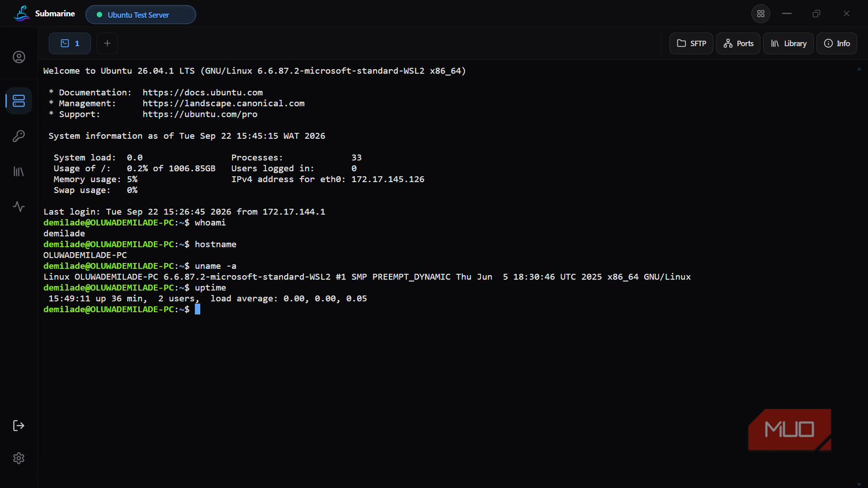Click the 'Last login' line in terminal

pos(184,212)
